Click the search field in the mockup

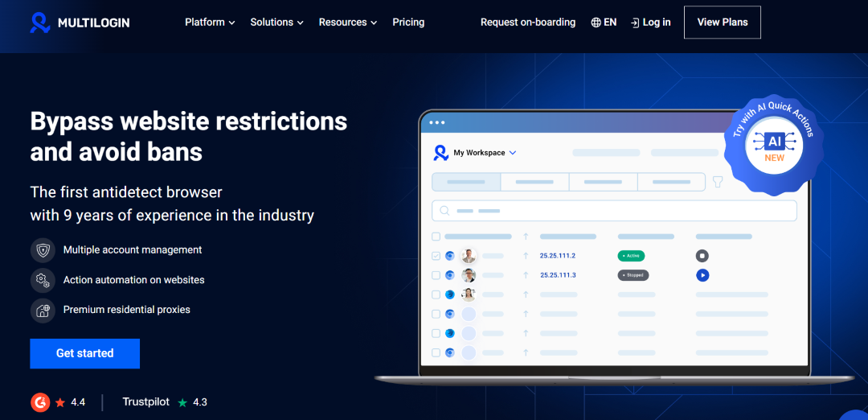(614, 211)
